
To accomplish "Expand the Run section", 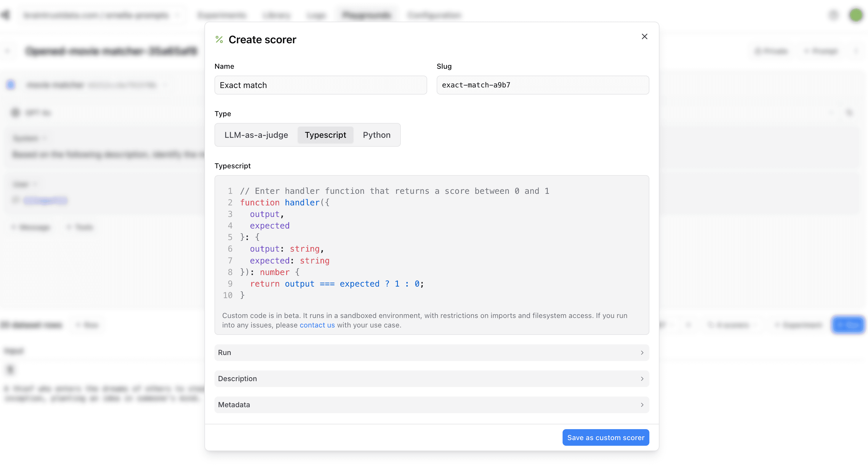I will (x=431, y=352).
